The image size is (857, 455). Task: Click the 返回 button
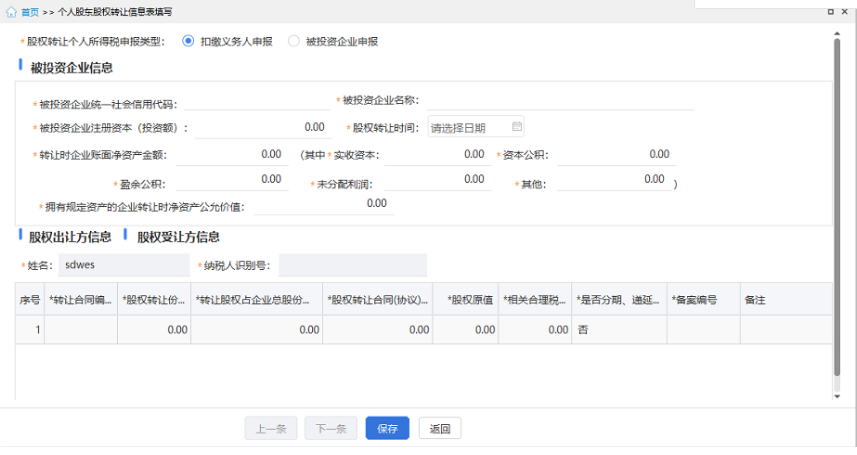click(440, 429)
